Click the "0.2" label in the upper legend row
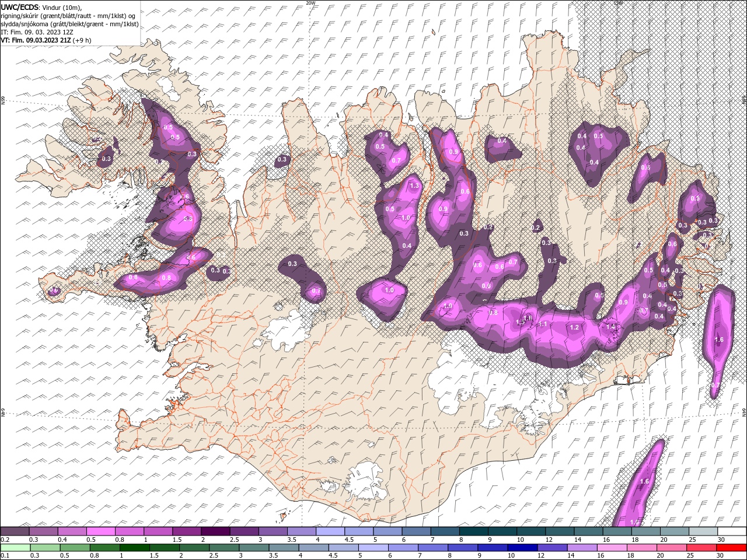Screen dimensions: 747x560 tap(5, 540)
